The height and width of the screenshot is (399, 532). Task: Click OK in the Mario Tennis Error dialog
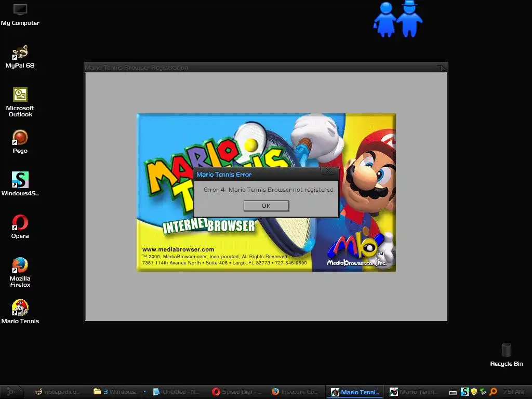tap(267, 206)
